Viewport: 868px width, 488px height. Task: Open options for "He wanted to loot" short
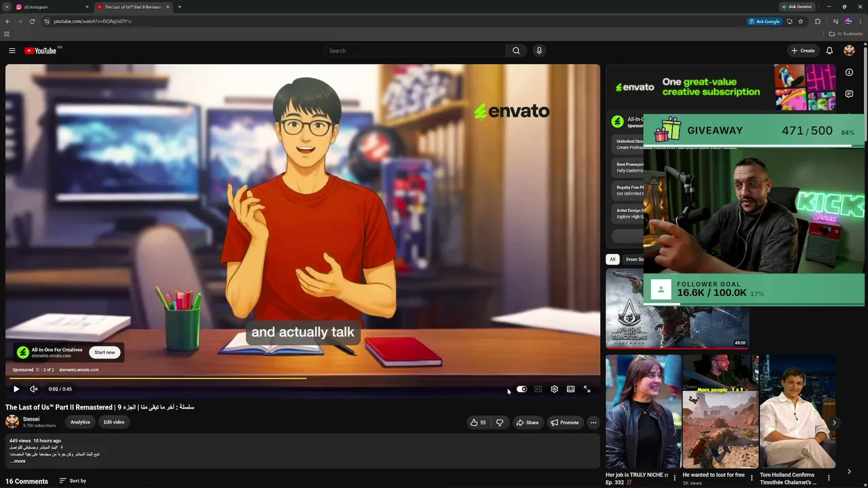pyautogui.click(x=751, y=479)
